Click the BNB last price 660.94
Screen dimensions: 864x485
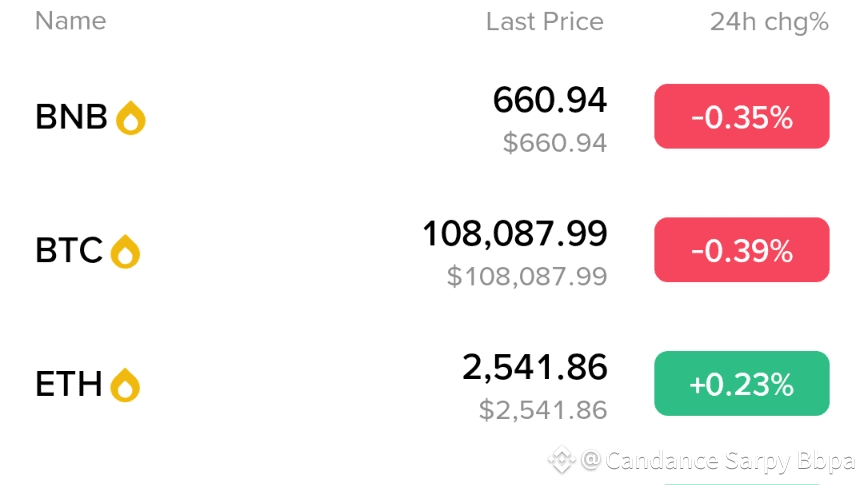click(x=549, y=100)
